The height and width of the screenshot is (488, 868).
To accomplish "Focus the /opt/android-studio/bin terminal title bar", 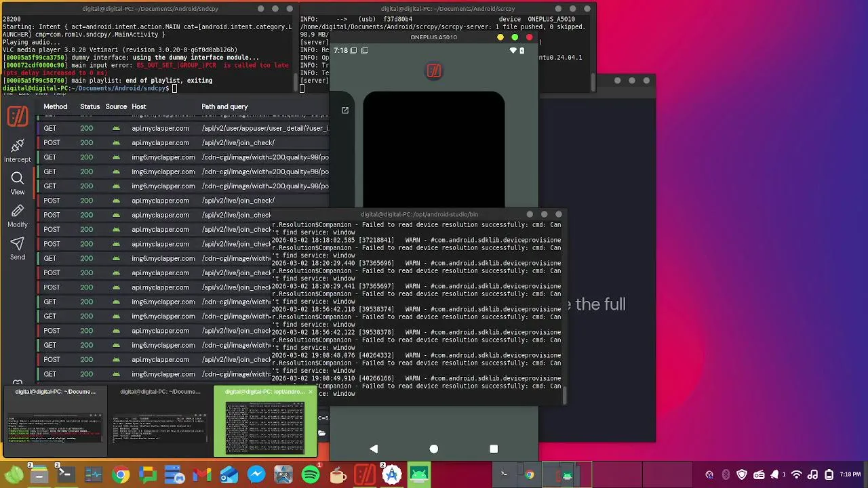I will click(419, 214).
